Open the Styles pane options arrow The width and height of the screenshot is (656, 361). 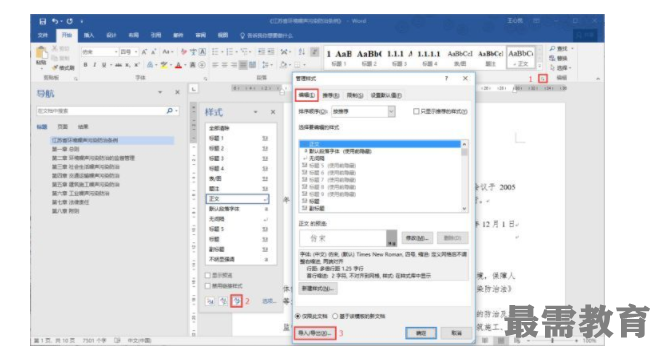[255, 112]
